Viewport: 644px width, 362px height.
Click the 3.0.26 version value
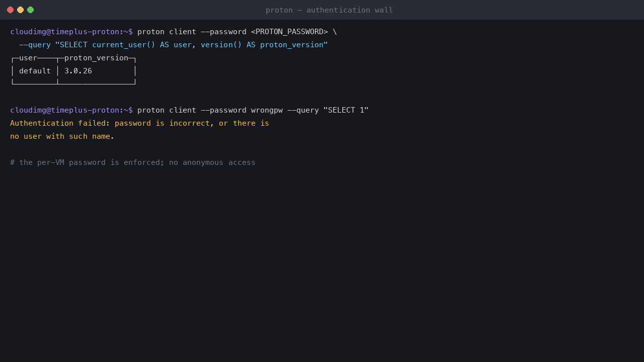pyautogui.click(x=78, y=71)
